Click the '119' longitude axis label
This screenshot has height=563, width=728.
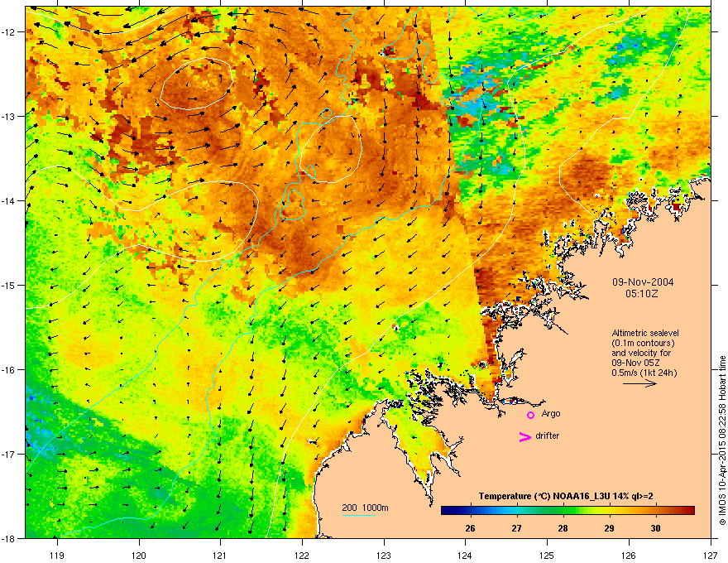pyautogui.click(x=57, y=555)
